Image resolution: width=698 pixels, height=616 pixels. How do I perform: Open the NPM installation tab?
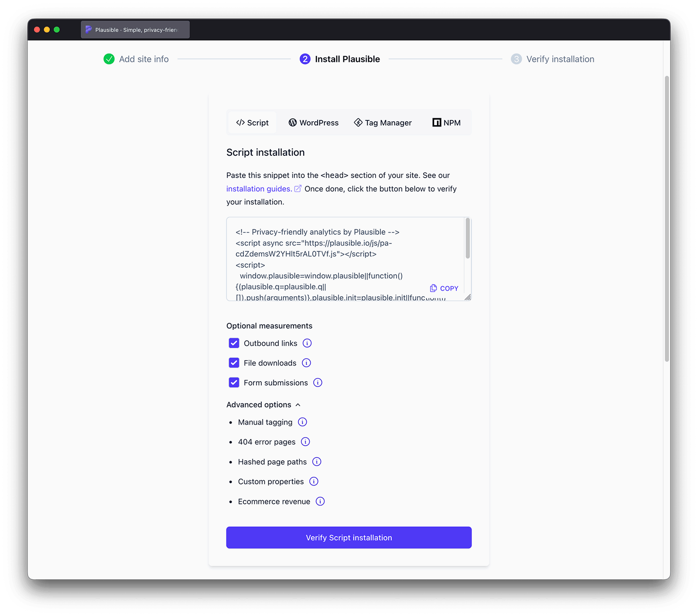[446, 123]
